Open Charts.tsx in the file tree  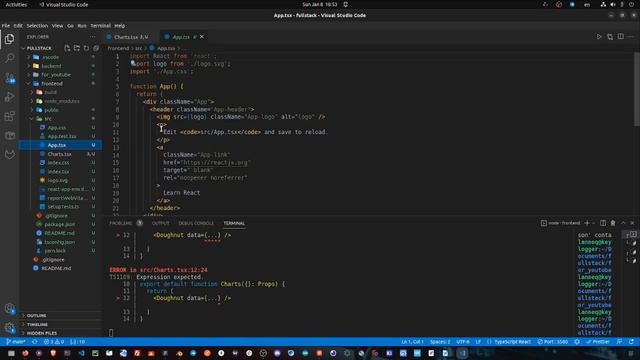click(60, 154)
